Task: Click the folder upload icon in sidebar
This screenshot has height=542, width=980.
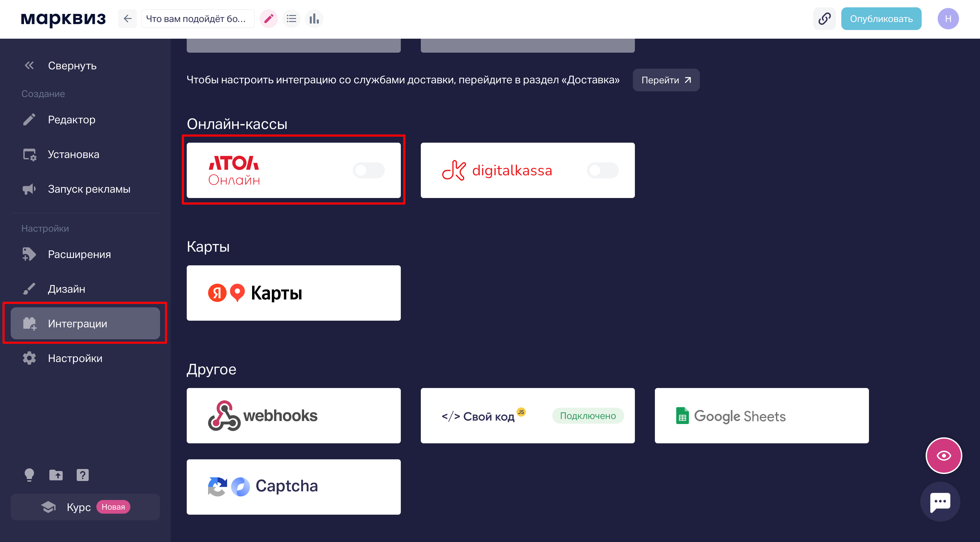Action: (56, 475)
